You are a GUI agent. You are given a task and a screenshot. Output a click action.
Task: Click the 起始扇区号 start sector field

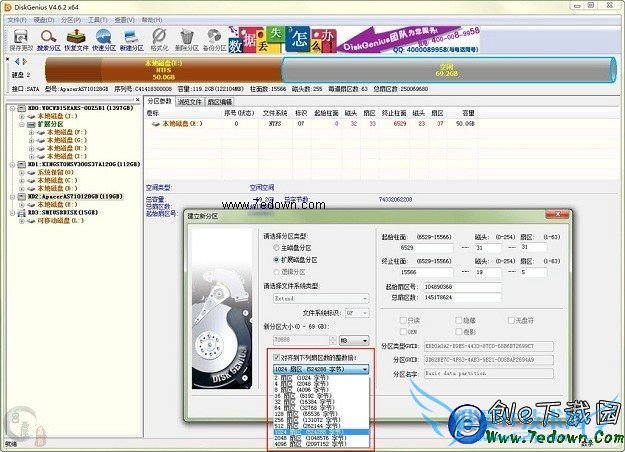pos(462,287)
